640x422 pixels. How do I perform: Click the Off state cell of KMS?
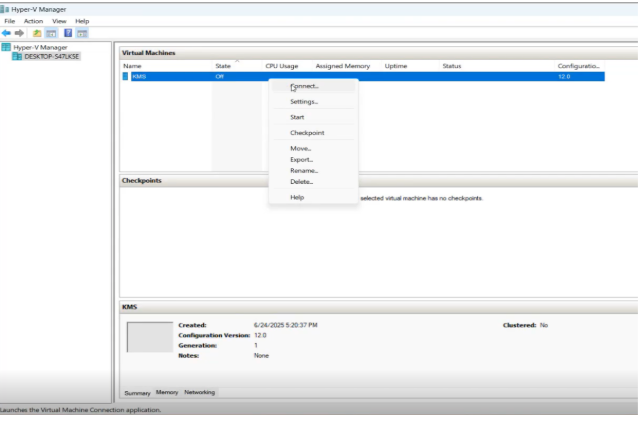click(x=220, y=76)
